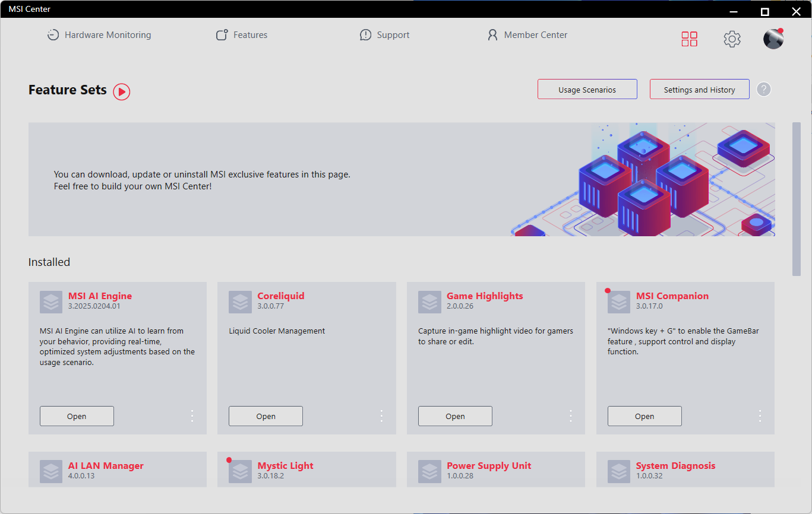Switch to the Hardware Monitoring tab
This screenshot has height=514, width=812.
(x=99, y=35)
